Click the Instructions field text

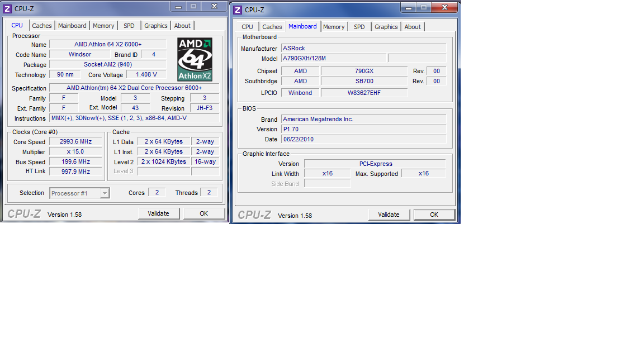point(134,118)
